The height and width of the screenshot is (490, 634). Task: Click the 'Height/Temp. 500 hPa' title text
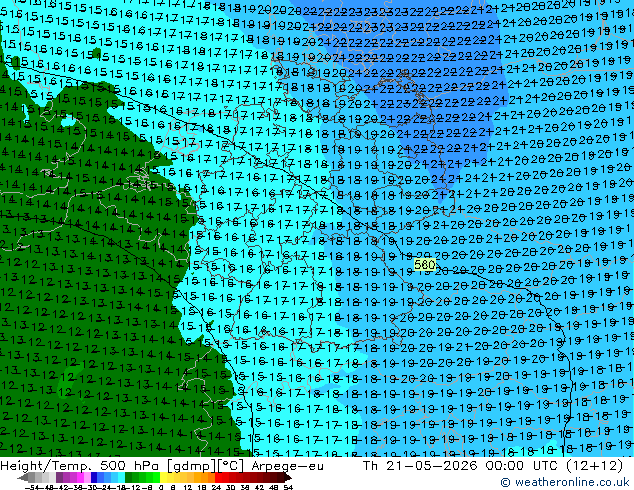click(80, 466)
